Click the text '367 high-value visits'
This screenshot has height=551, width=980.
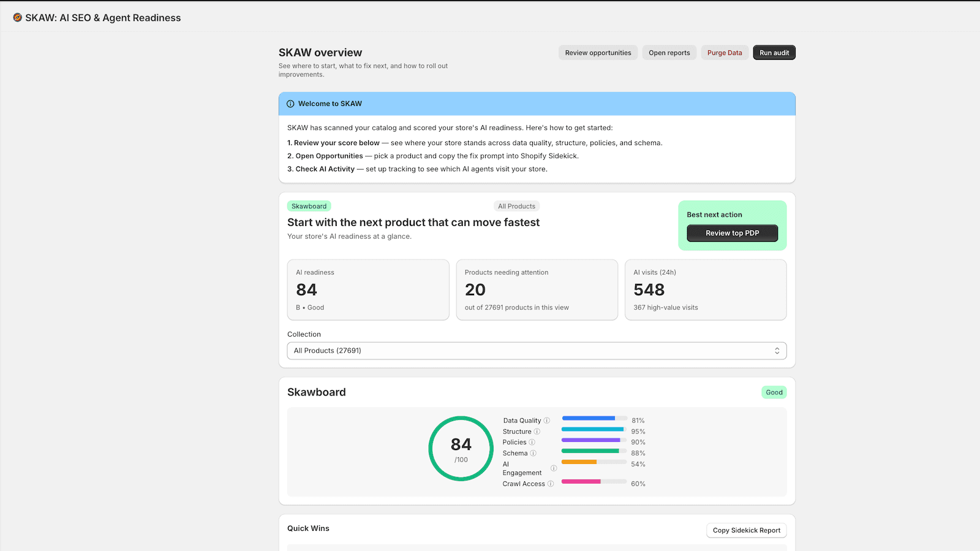(x=666, y=307)
